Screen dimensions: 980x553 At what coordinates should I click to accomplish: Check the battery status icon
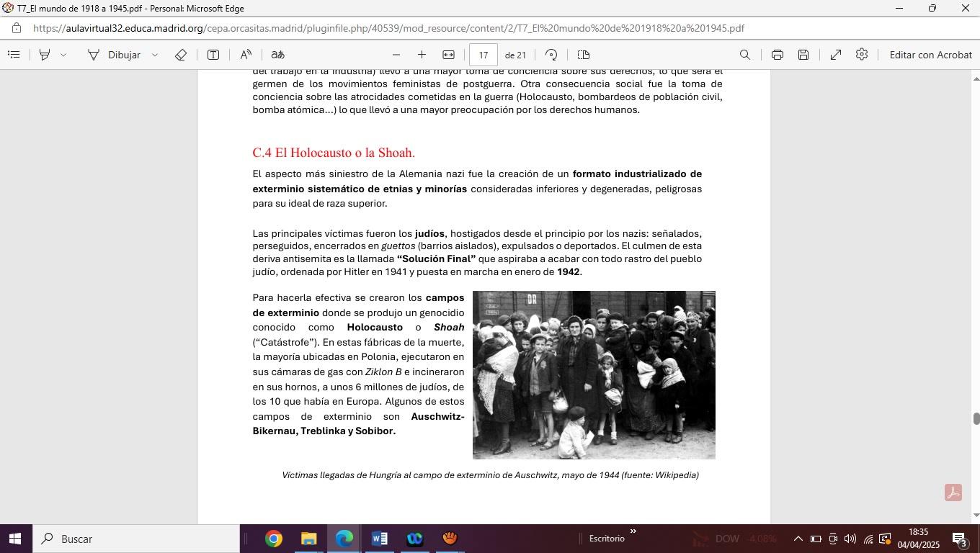click(x=816, y=539)
